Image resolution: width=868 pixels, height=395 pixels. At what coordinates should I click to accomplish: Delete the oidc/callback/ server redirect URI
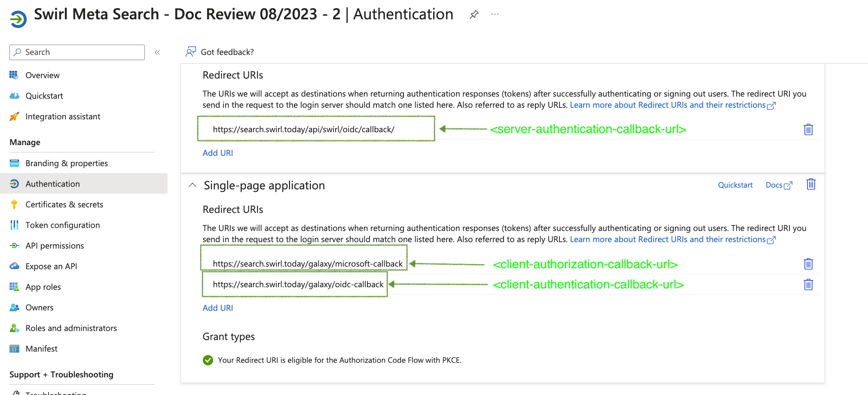[x=808, y=129]
